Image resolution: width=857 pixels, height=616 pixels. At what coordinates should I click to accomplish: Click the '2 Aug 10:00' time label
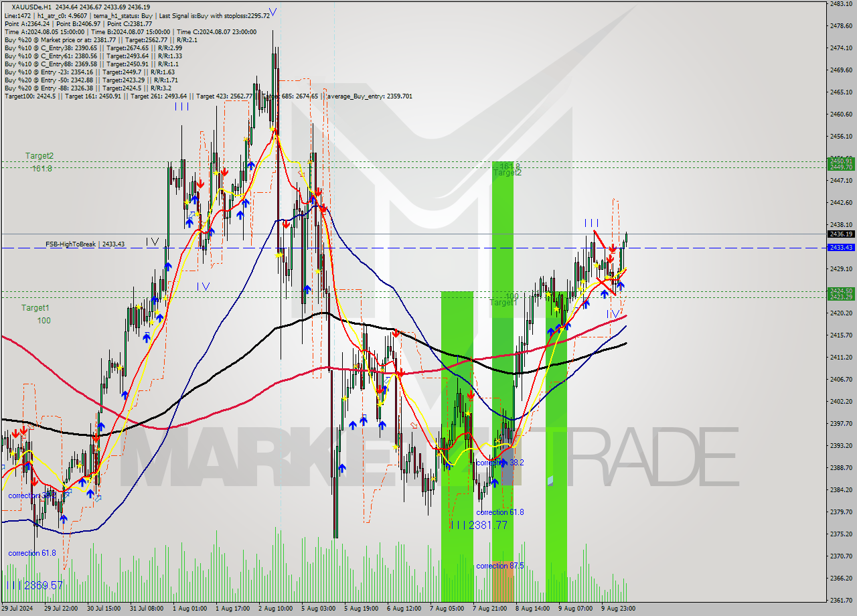tap(275, 609)
